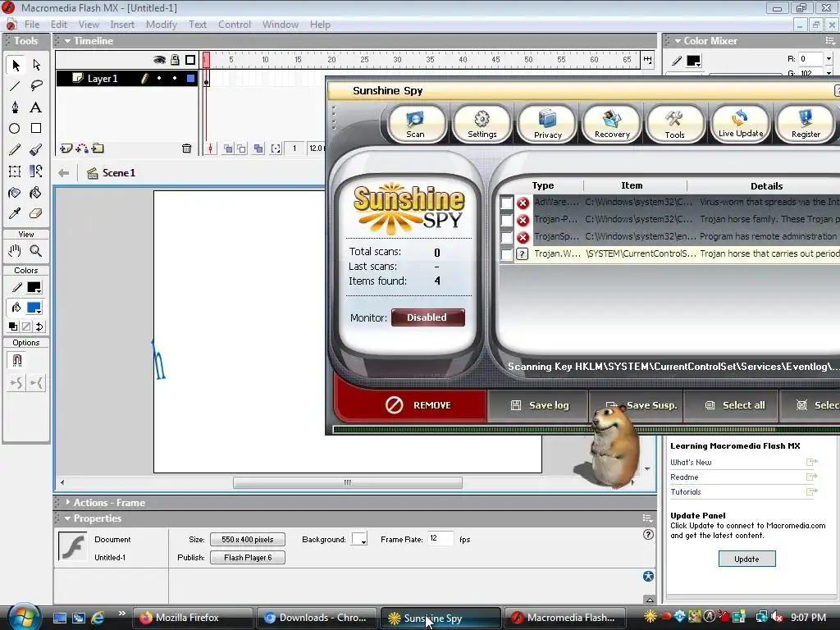Screen dimensions: 840x630
Task: Click the Frame Rate input field
Action: tap(441, 538)
